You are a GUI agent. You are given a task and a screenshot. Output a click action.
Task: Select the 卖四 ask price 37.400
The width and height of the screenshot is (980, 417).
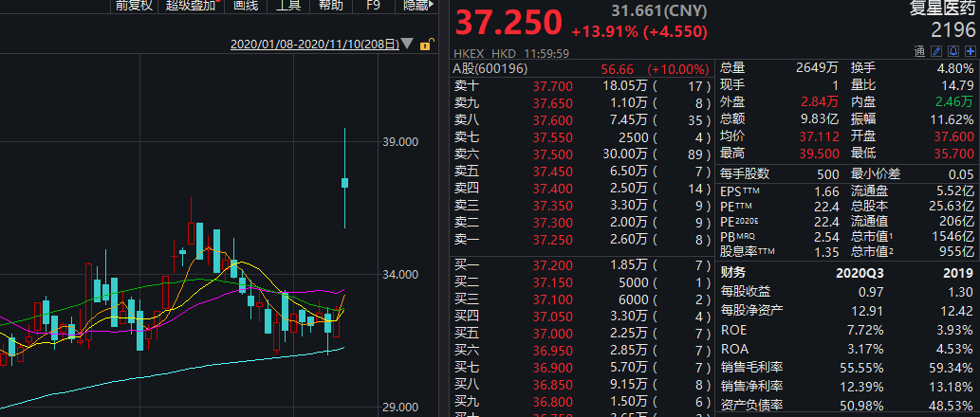coord(552,188)
